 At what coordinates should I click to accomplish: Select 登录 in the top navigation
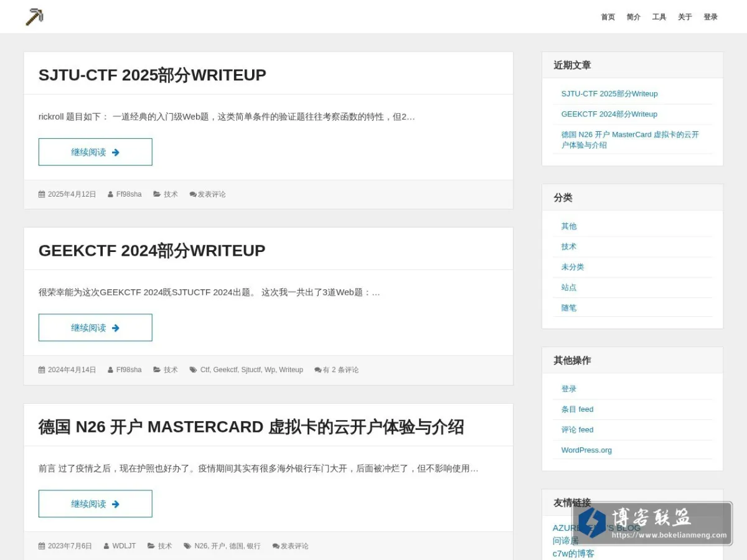[x=710, y=17]
